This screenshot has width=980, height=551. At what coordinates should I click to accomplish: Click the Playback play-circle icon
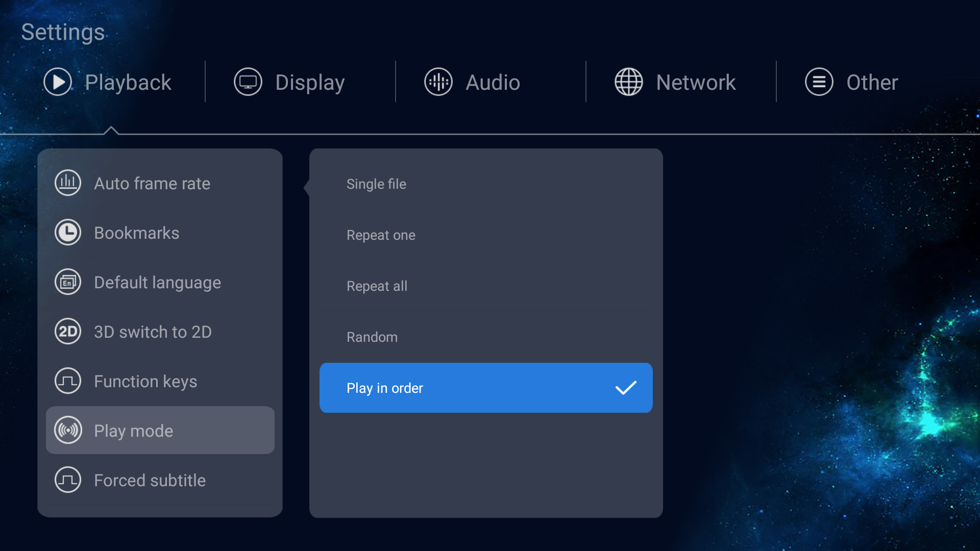tap(58, 82)
